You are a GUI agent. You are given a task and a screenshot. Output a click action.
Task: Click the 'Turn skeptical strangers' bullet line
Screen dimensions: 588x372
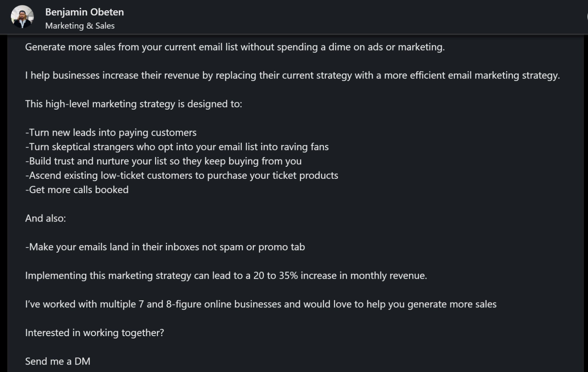[x=177, y=147]
